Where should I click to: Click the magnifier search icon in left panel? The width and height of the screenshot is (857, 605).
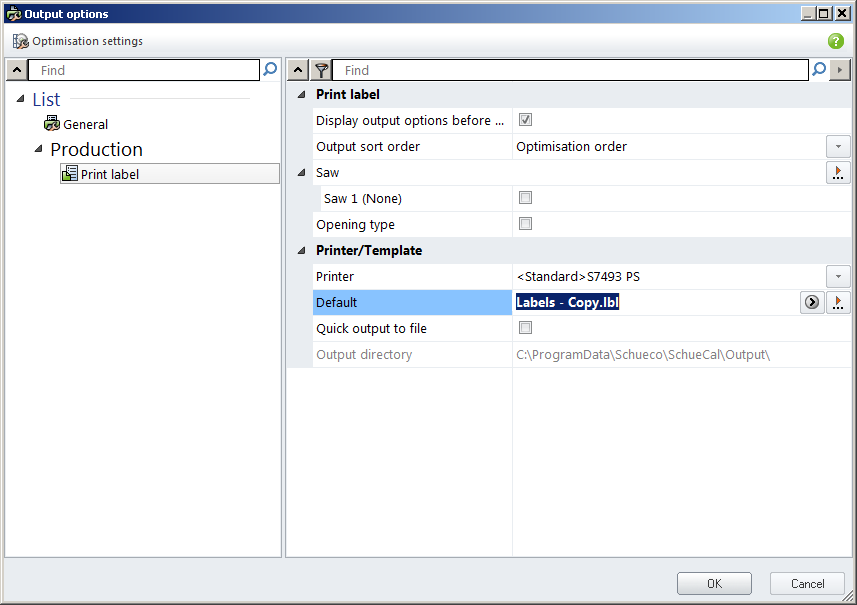(270, 70)
